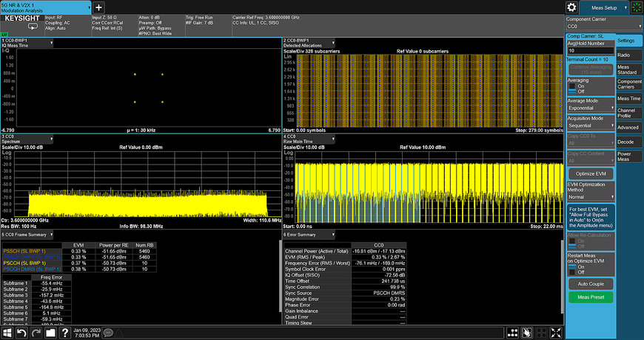The height and width of the screenshot is (340, 644).
Task: Open EVM Optimization Method dropdown
Action: pos(591,197)
